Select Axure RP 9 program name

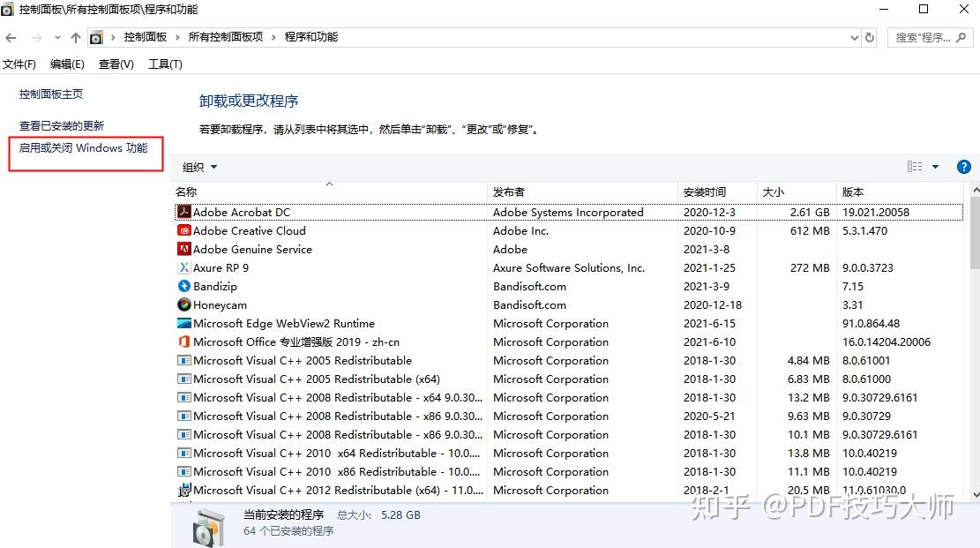pyautogui.click(x=221, y=267)
